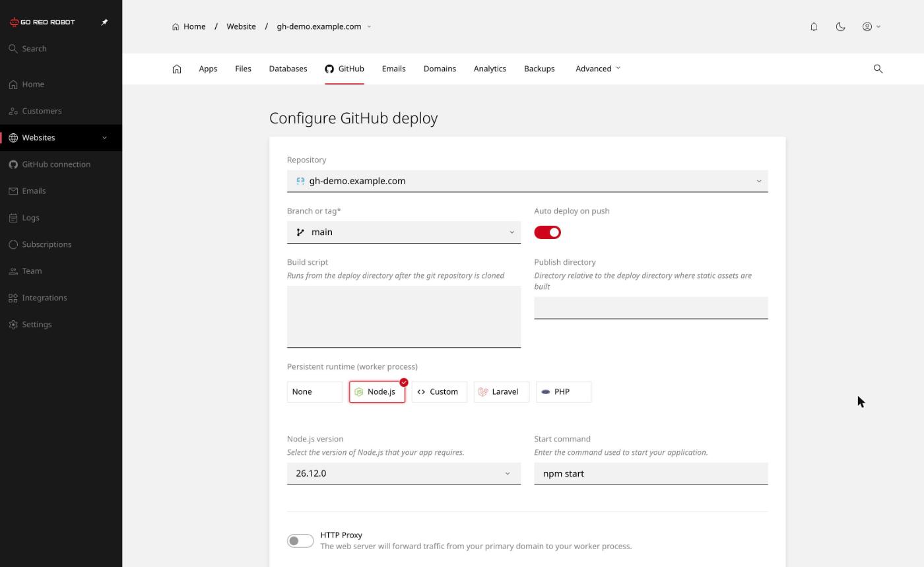Click the Go Red Robot logo
The width and height of the screenshot is (924, 567).
(42, 22)
